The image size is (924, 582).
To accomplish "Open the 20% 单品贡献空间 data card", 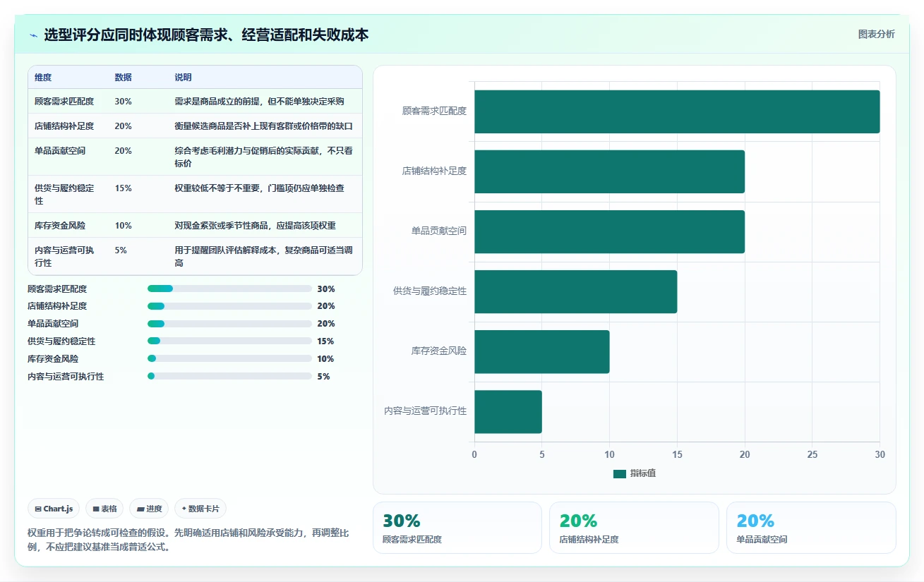I will pyautogui.click(x=811, y=528).
